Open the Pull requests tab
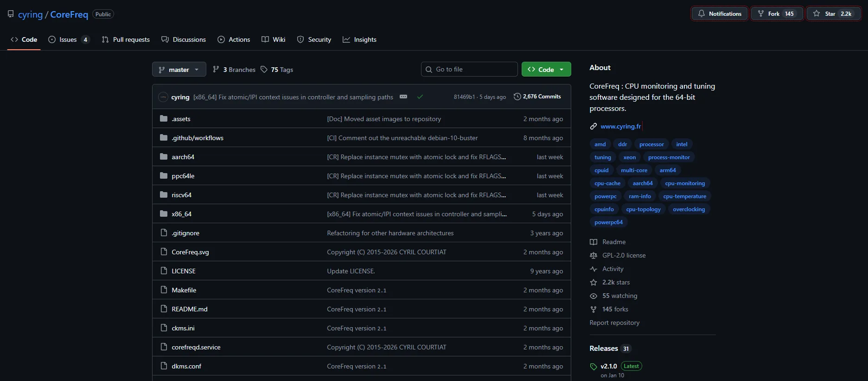This screenshot has width=868, height=381. click(x=126, y=39)
